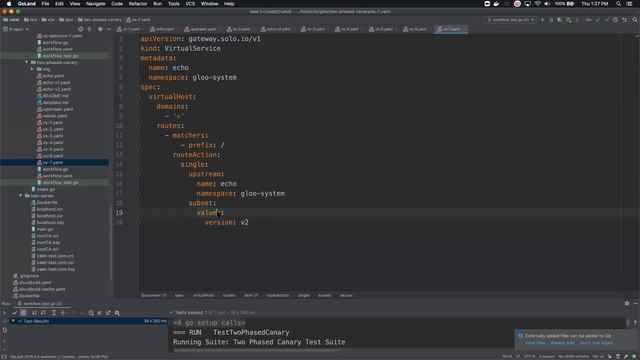Toggle alphabetical sorting of tests

[x=34, y=313]
